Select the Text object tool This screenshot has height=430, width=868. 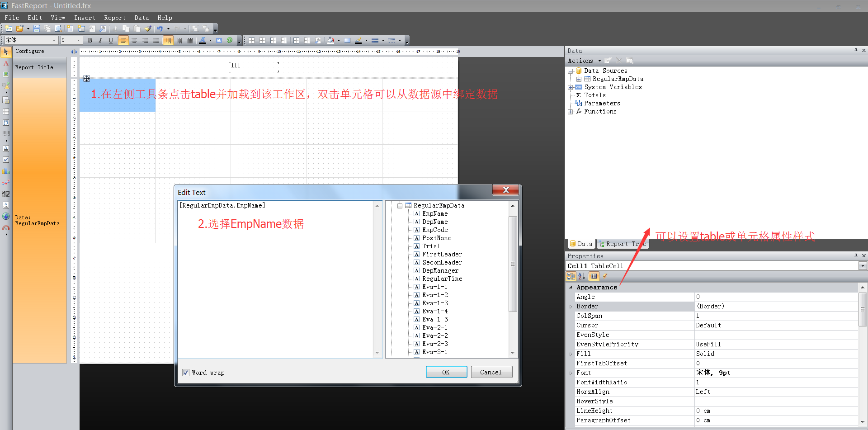pyautogui.click(x=6, y=63)
